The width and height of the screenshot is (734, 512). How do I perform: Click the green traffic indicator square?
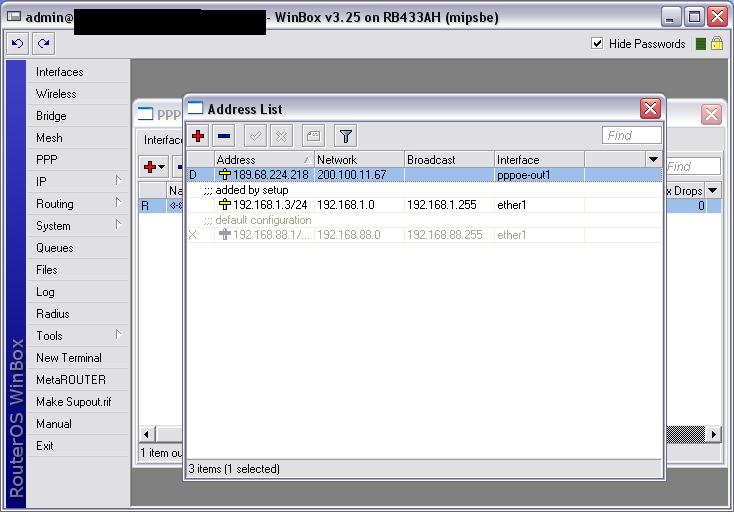[x=701, y=44]
